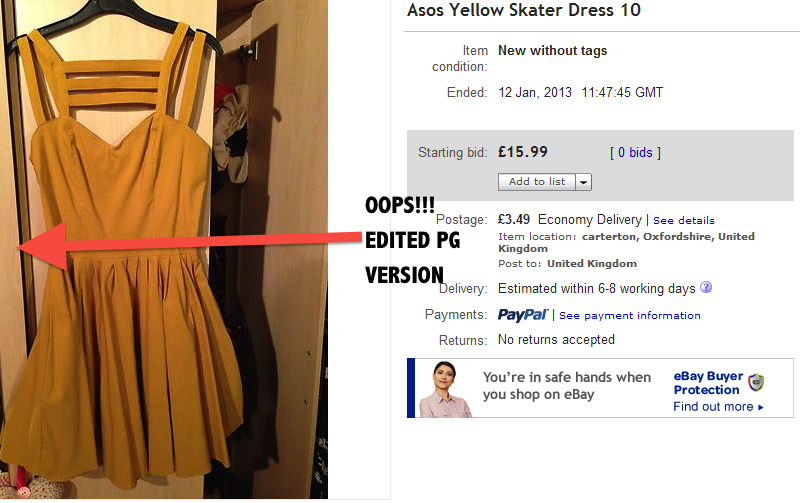Click the eBay Buyer Protection shield icon
The height and width of the screenshot is (503, 800).
point(756,382)
